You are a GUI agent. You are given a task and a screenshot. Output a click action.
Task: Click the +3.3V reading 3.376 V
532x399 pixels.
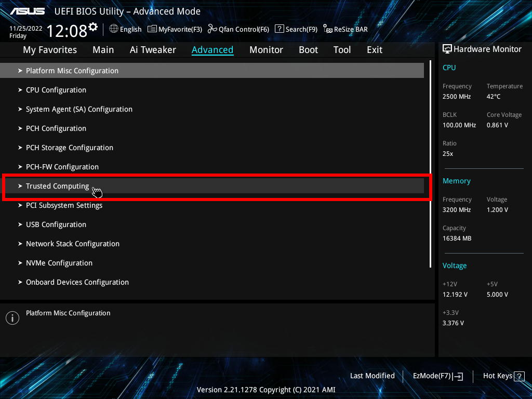453,323
